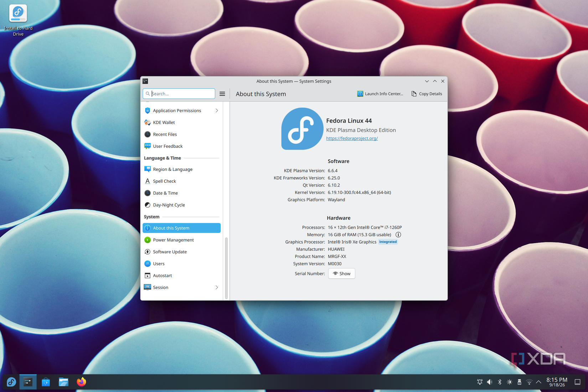Open Region & Language settings

click(x=182, y=169)
